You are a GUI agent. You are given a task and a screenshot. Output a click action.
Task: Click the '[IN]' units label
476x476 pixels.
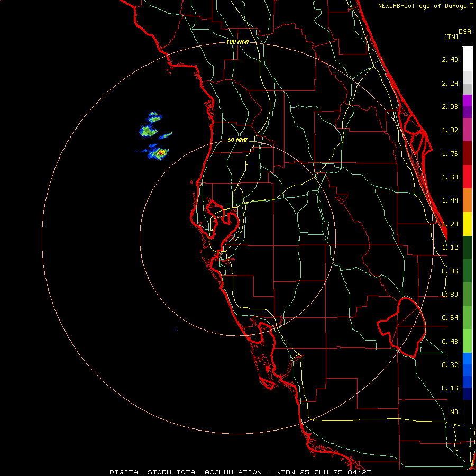451,36
